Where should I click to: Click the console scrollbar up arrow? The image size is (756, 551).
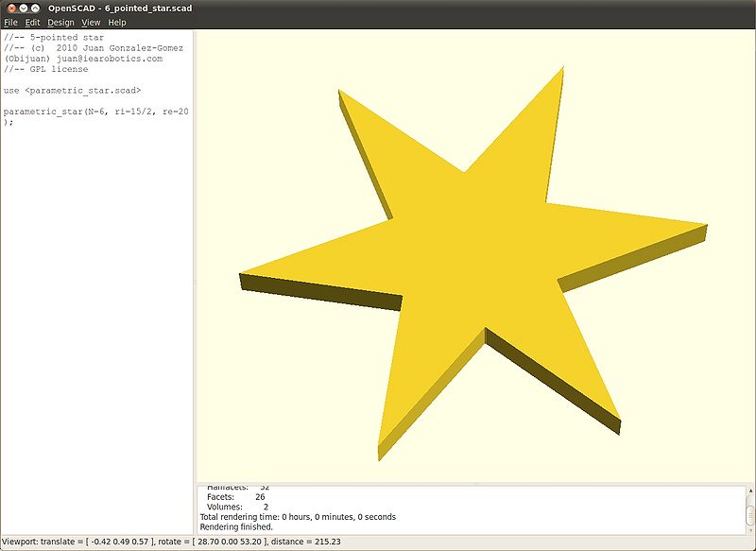click(748, 491)
